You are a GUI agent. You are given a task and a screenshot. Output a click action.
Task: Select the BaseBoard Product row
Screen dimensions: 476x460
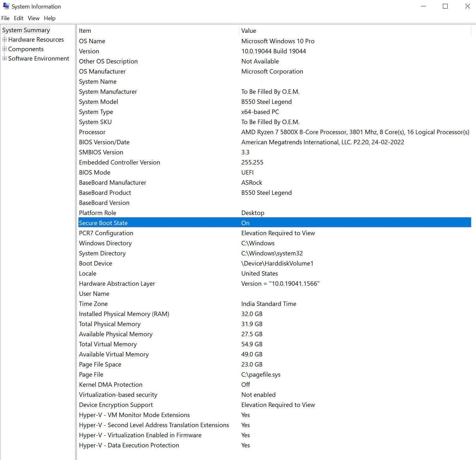click(274, 193)
